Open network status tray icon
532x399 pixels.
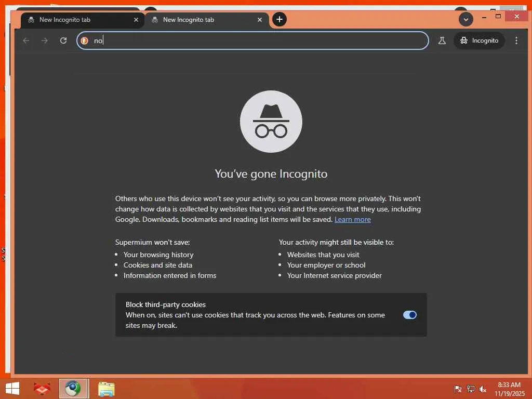tap(471, 389)
